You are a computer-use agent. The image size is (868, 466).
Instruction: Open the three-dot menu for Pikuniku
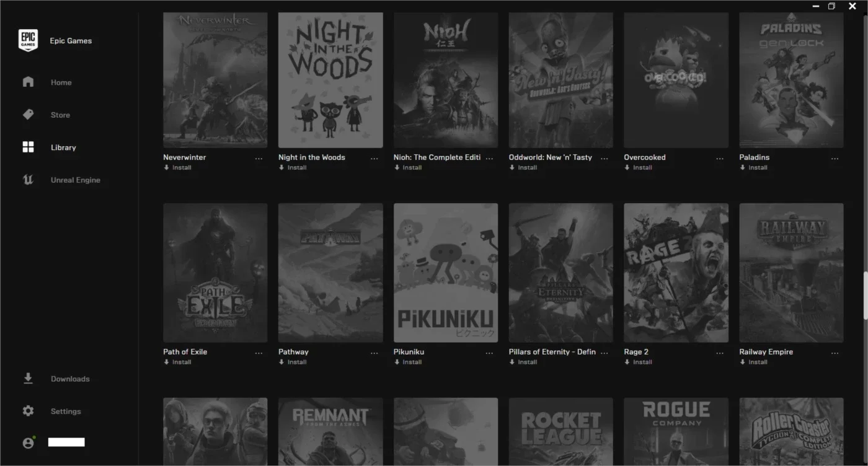pos(489,353)
